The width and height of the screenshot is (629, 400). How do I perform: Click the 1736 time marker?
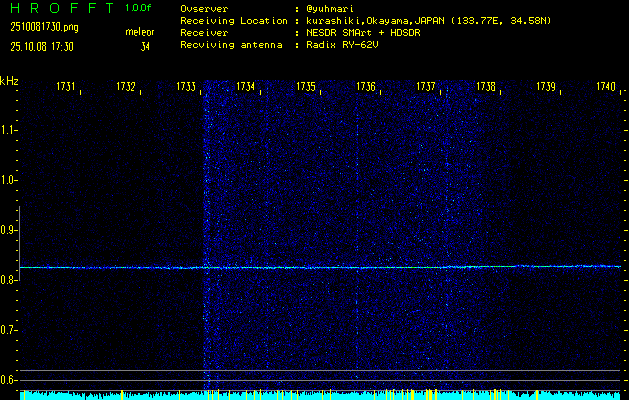point(366,86)
